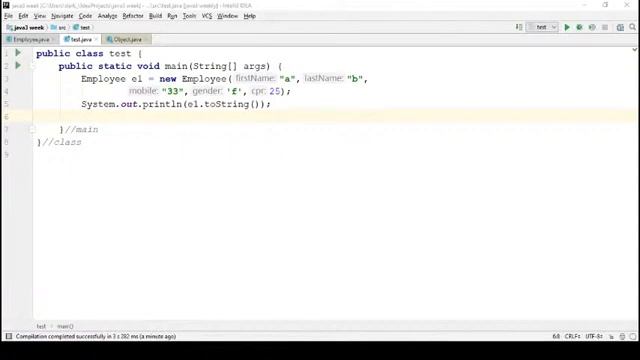The height and width of the screenshot is (360, 640).
Task: Click the main() breadcrumb at editor bottom
Action: tap(65, 326)
